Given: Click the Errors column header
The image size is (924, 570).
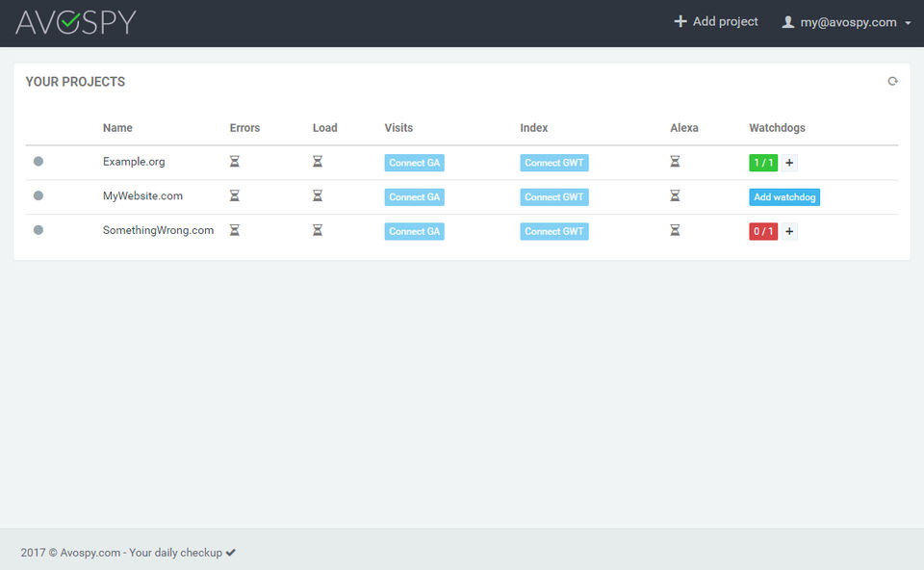Looking at the screenshot, I should tap(244, 128).
